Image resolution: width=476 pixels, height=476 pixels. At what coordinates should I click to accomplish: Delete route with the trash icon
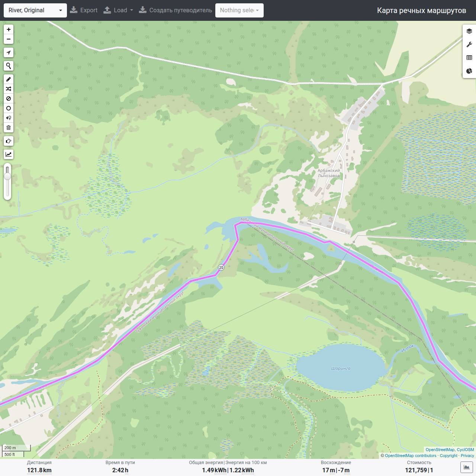coord(9,128)
